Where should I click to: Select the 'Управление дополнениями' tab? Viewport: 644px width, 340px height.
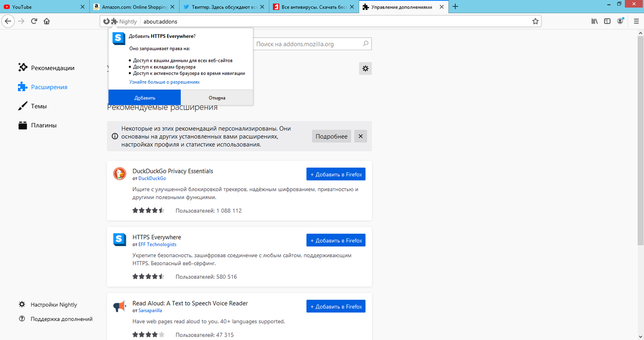click(x=403, y=7)
